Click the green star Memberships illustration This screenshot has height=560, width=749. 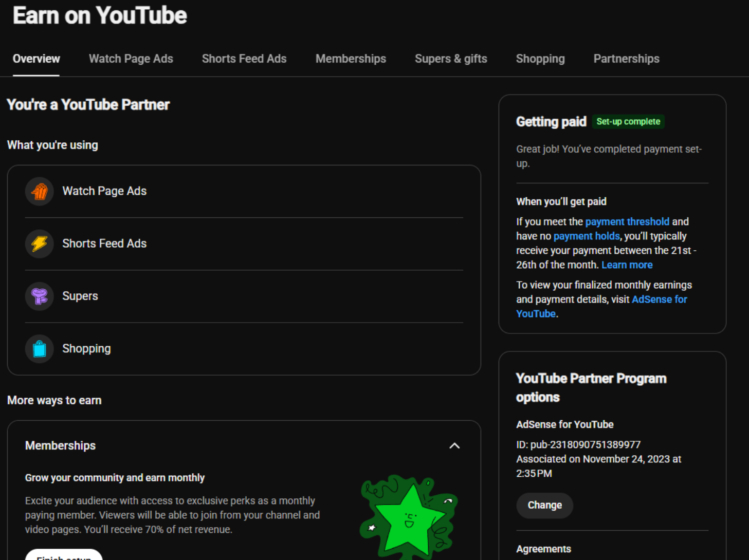pos(409,517)
